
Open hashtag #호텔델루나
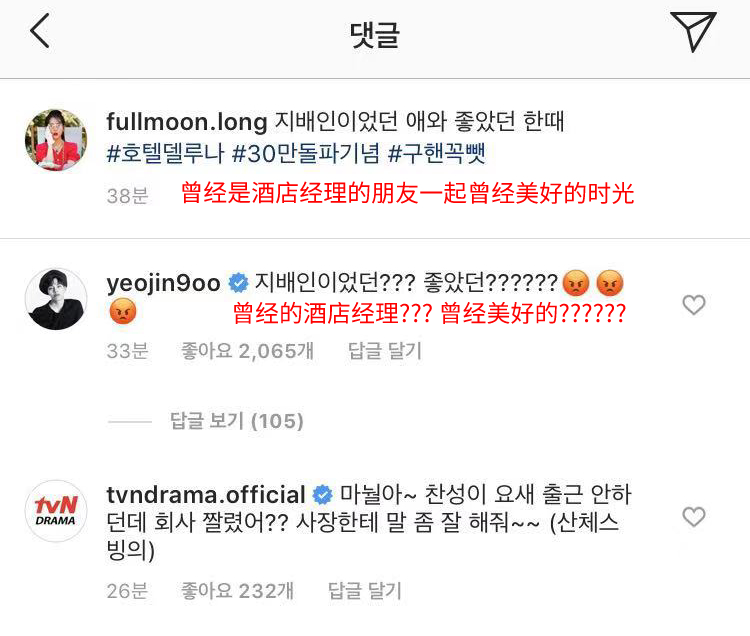point(165,154)
